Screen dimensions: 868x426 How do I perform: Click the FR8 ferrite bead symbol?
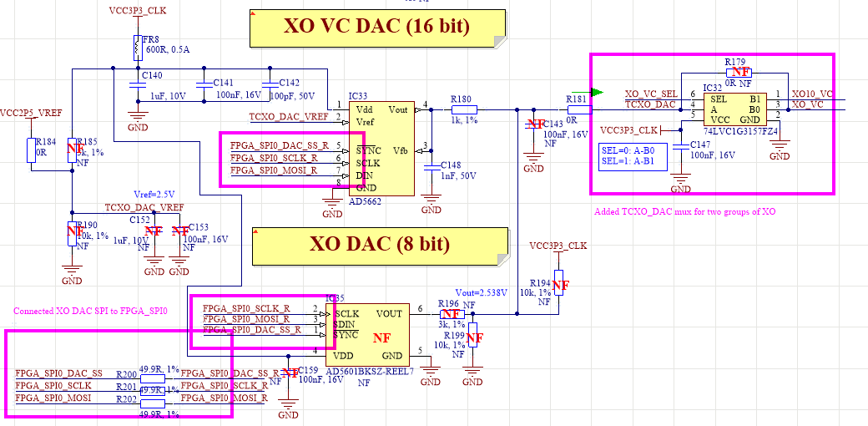tap(136, 48)
